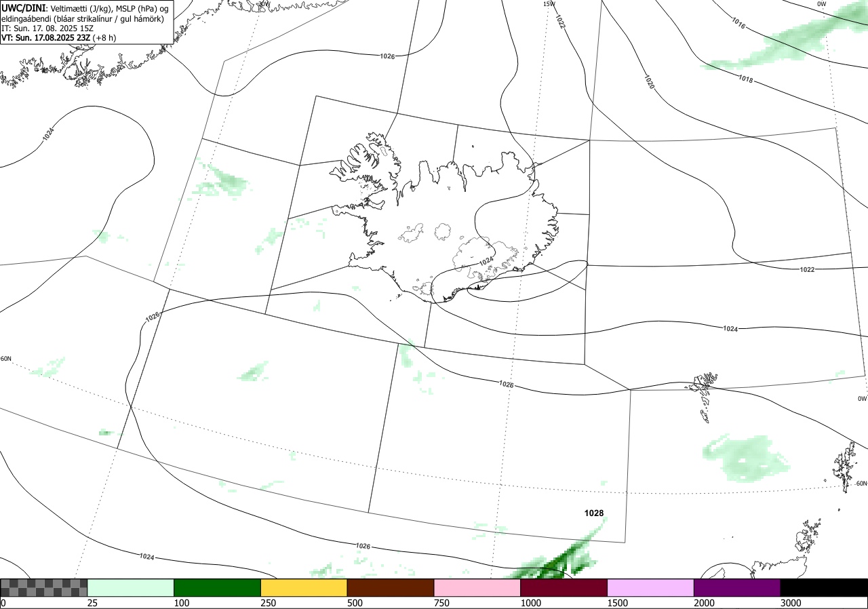Click the legend value label 3000
868x609 pixels.
click(x=791, y=603)
